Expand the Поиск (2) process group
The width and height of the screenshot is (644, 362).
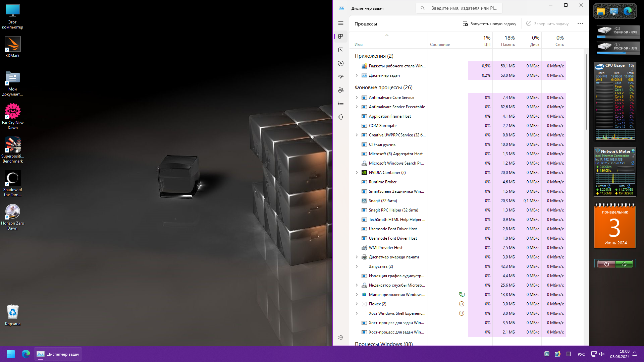tap(357, 304)
